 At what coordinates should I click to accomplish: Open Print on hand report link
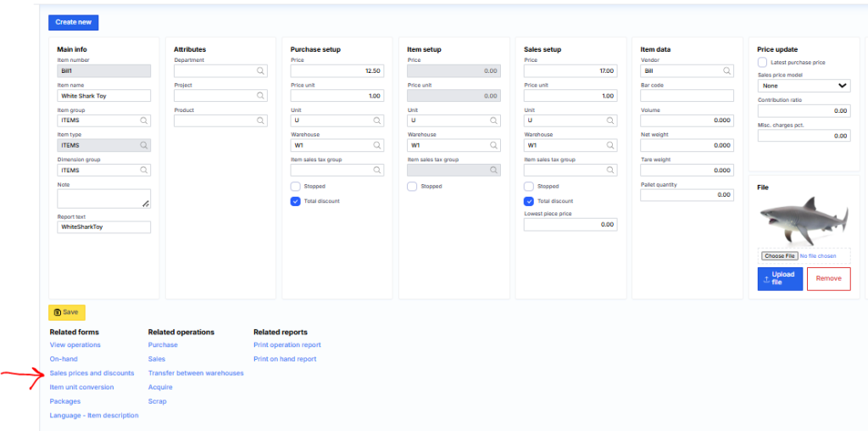coord(285,359)
